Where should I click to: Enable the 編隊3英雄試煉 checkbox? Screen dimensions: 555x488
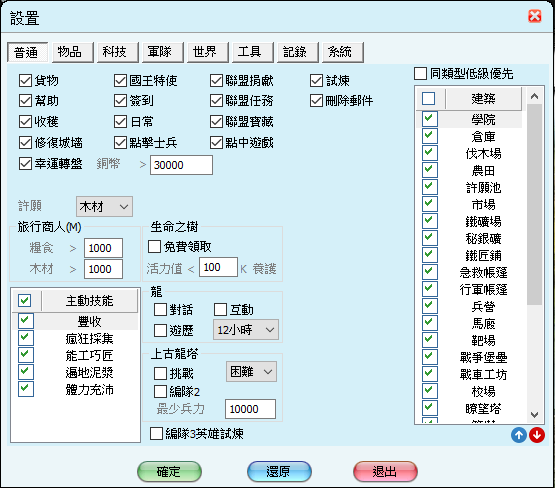pos(156,434)
